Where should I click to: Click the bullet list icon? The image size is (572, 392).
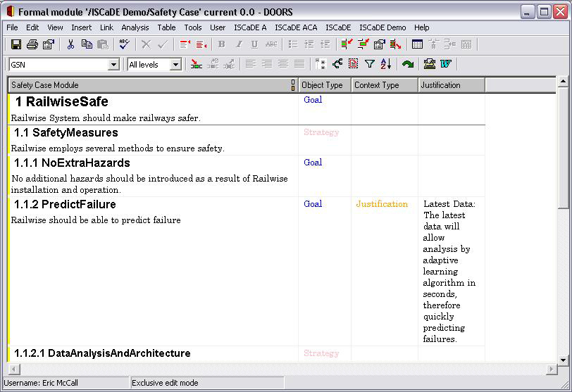tap(293, 44)
